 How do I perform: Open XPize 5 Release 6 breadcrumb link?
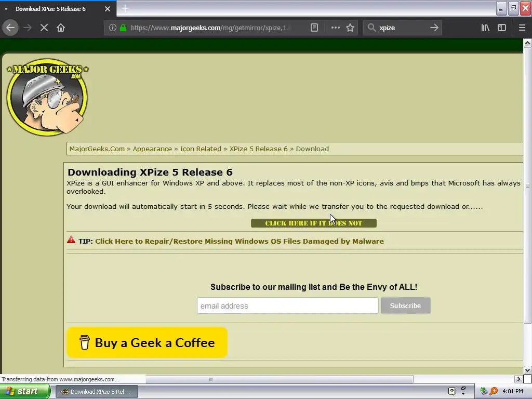pos(259,149)
